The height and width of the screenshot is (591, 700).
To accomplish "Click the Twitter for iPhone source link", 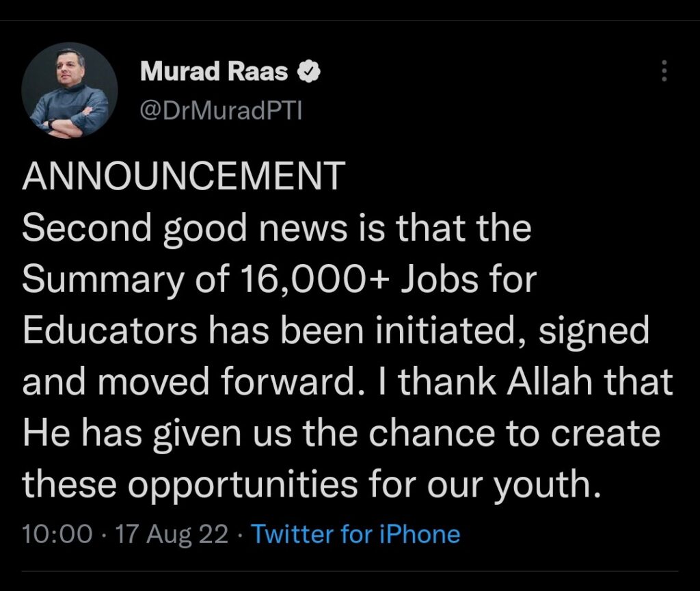I will (355, 534).
